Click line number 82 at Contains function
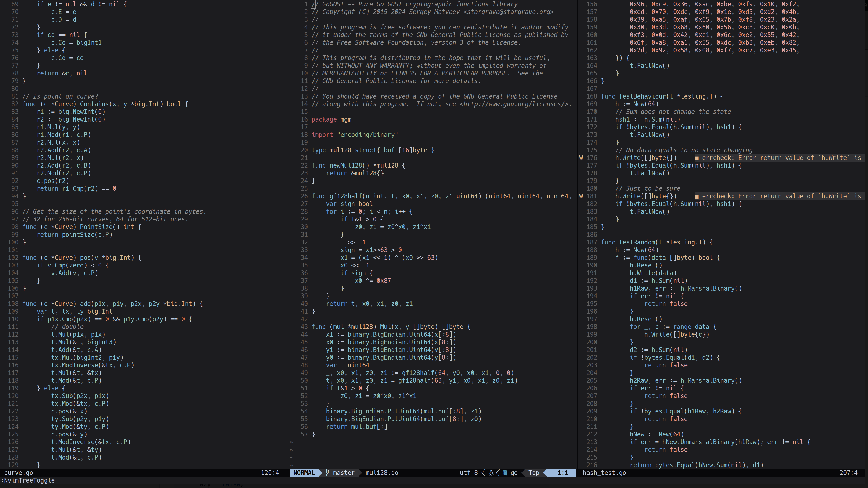Viewport: 868px width, 488px height. click(15, 104)
